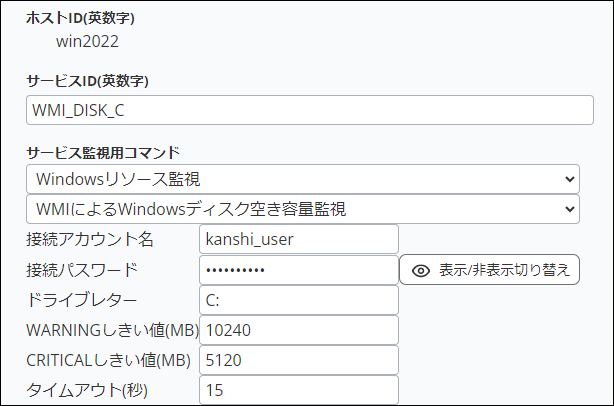Click the ドライブレター label

click(82, 300)
